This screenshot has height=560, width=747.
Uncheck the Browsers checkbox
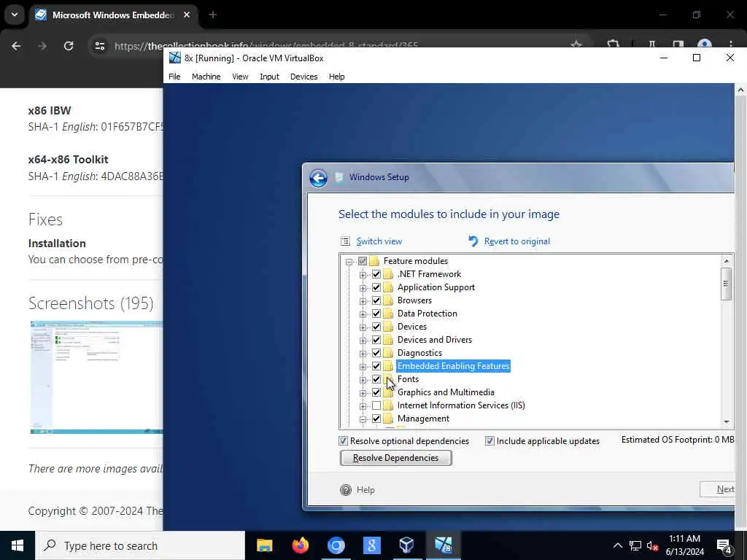pyautogui.click(x=376, y=300)
